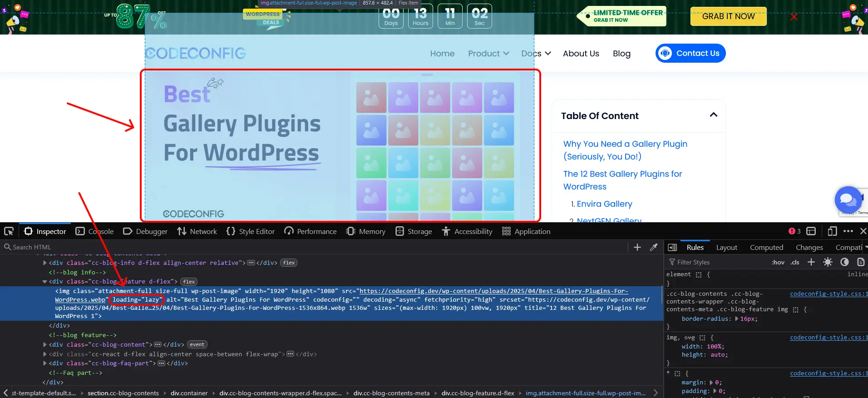Viewport: 868px width, 398px height.
Task: Open codeconfig-style.css link for cc-blog-feature img rule
Action: point(829,294)
